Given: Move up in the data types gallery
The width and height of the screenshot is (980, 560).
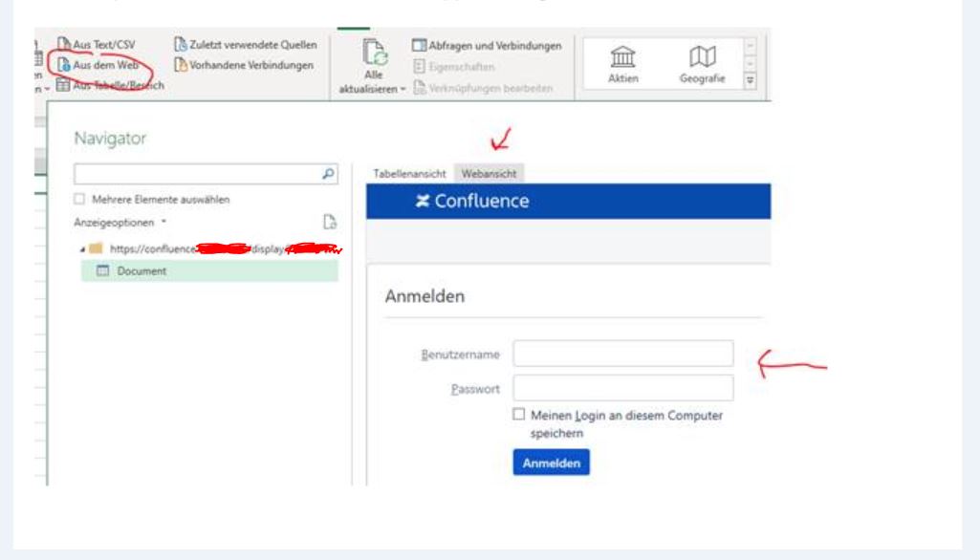Looking at the screenshot, I should coord(750,46).
